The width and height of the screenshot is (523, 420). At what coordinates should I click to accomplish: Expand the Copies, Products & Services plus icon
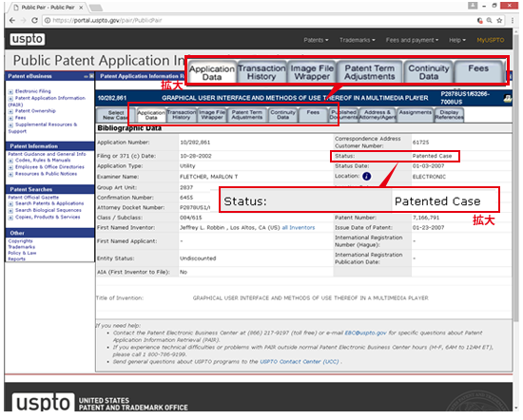pyautogui.click(x=10, y=218)
